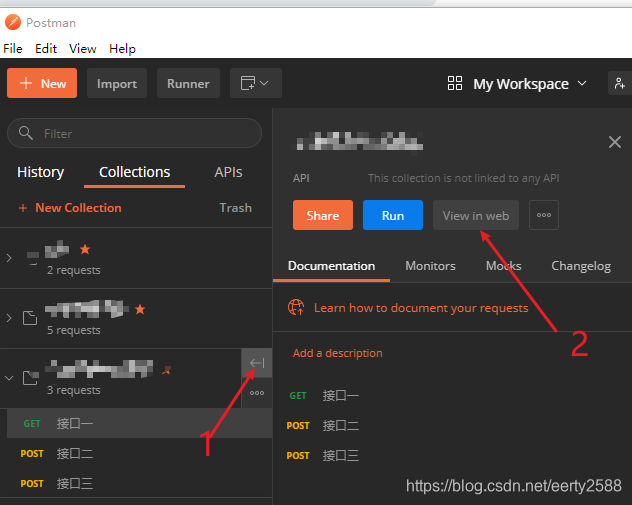The width and height of the screenshot is (632, 505).
Task: Toggle star on the 2 requests collection
Action: point(85,249)
